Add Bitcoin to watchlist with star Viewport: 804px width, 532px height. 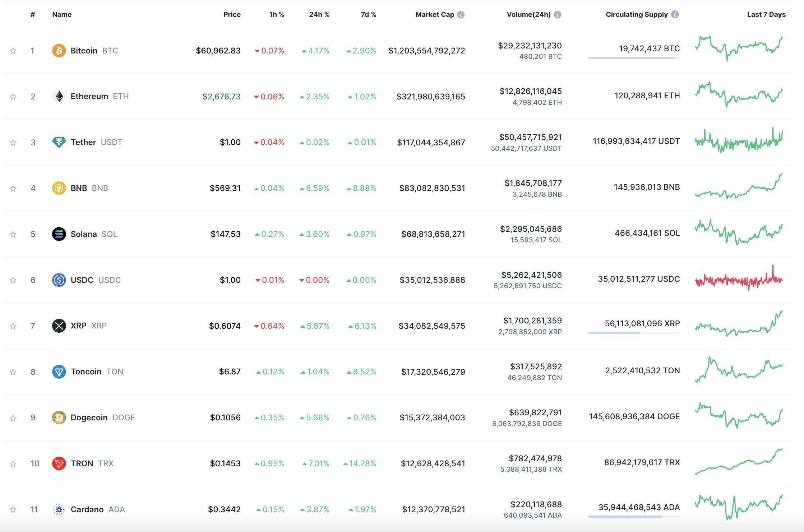(x=13, y=51)
